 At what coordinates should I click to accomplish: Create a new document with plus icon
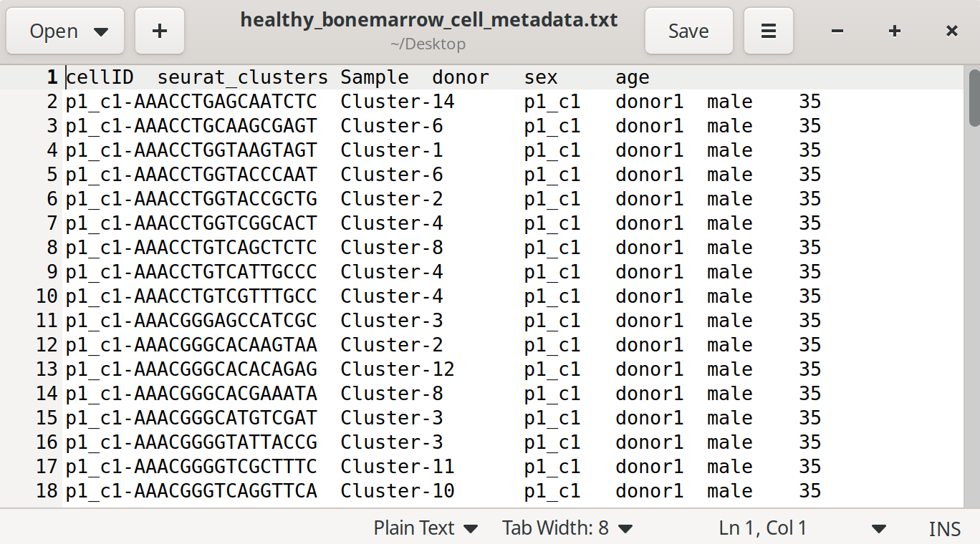160,31
